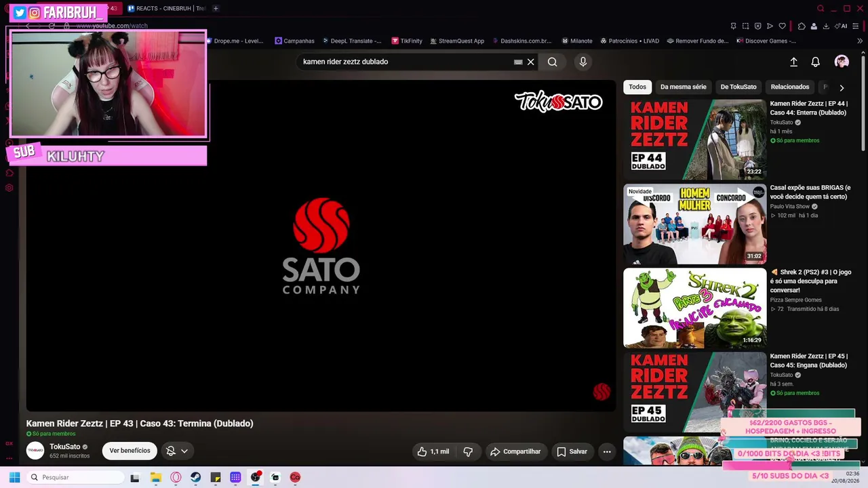Open the Paulo Vita Show channel link
Viewport: 868px width, 488px height.
(x=790, y=206)
